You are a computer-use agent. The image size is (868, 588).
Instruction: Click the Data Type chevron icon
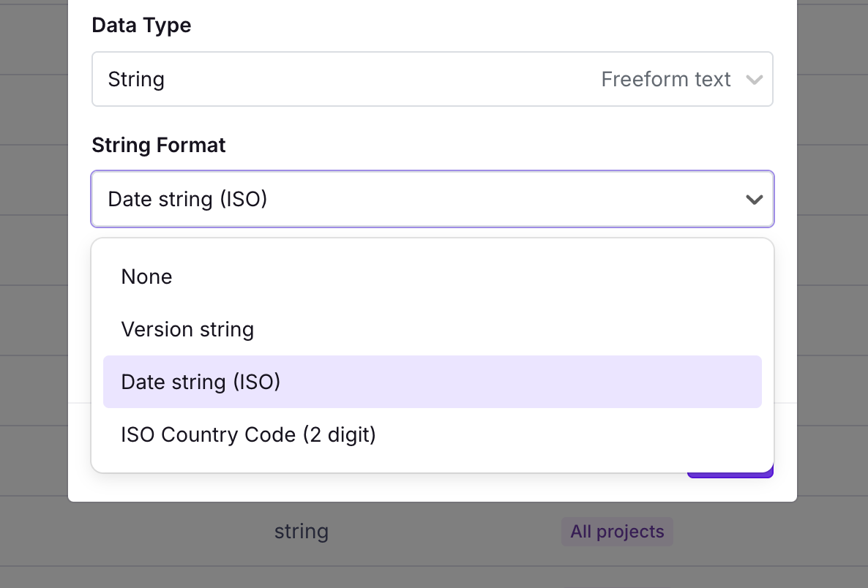[755, 79]
